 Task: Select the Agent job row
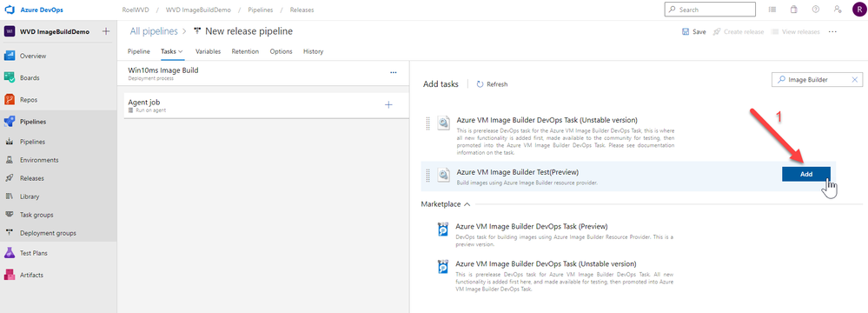266,104
